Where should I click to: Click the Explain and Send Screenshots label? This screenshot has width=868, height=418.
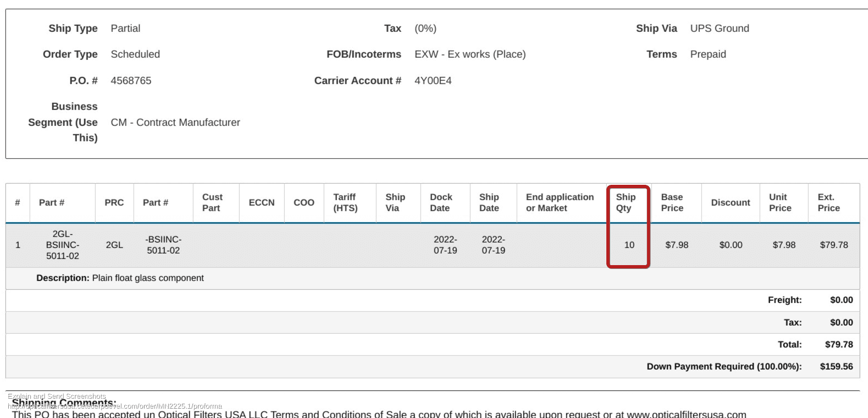coord(57,396)
